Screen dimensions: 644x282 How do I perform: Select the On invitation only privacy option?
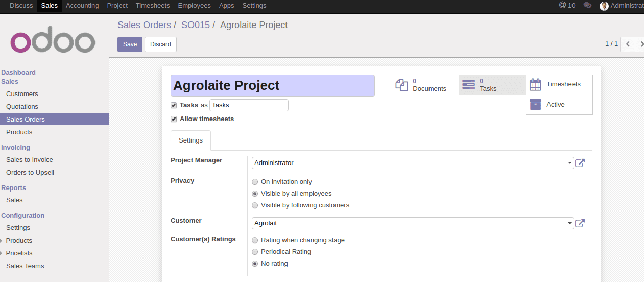(255, 182)
